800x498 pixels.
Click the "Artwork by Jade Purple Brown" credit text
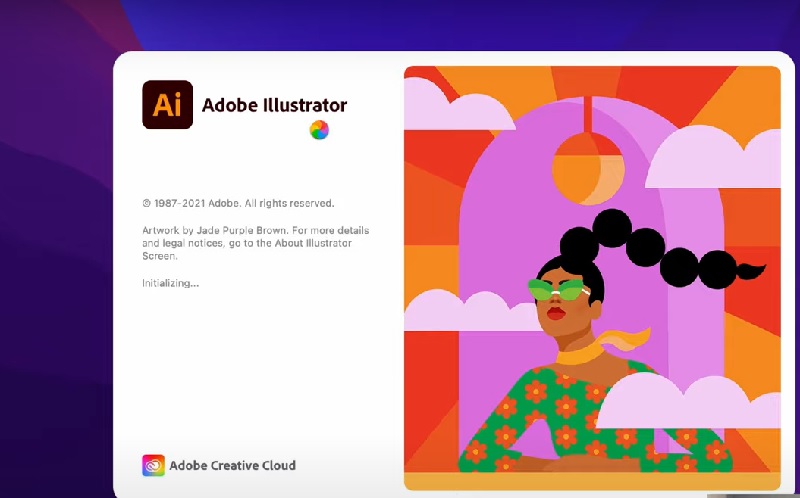pos(214,230)
